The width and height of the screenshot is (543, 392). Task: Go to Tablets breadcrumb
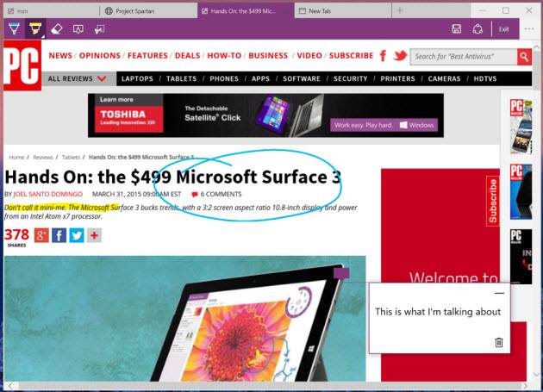71,157
